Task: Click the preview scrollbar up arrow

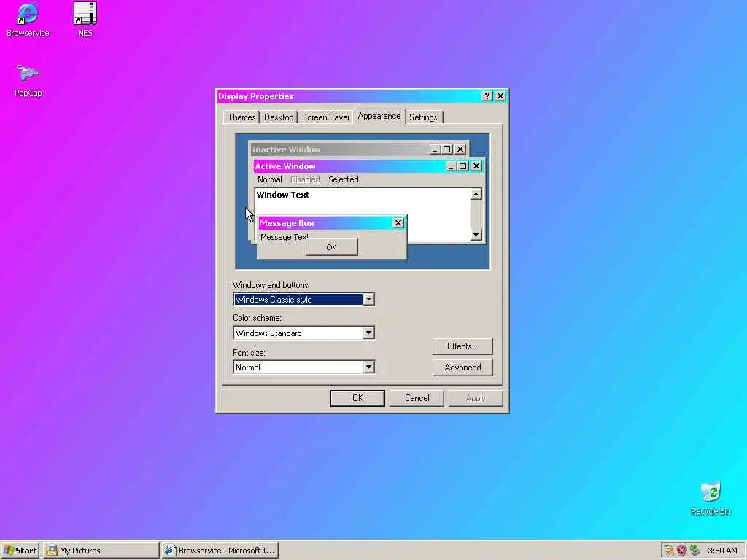Action: point(476,194)
